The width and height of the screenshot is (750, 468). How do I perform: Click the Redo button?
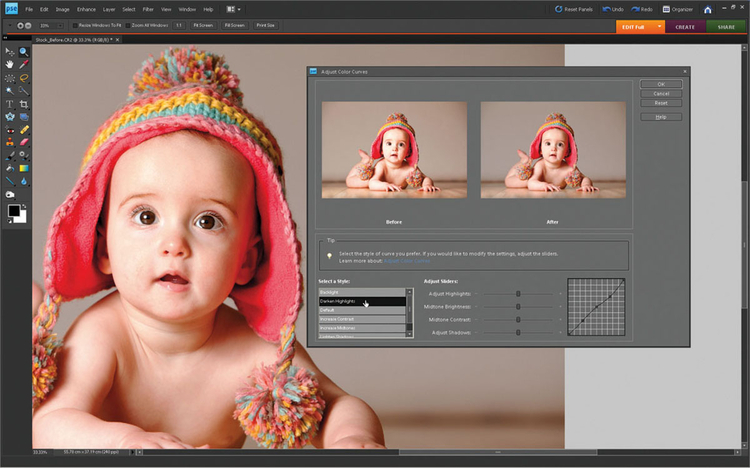(x=641, y=9)
